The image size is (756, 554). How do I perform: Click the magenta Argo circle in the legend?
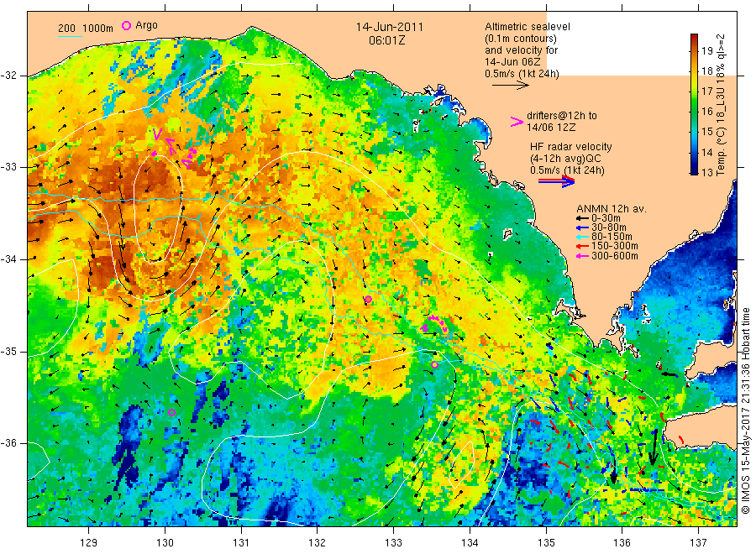coord(126,25)
